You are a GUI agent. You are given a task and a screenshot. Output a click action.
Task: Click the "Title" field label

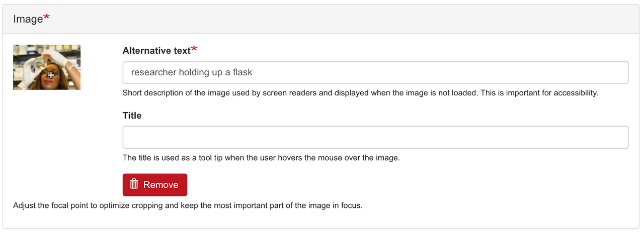[x=132, y=115]
